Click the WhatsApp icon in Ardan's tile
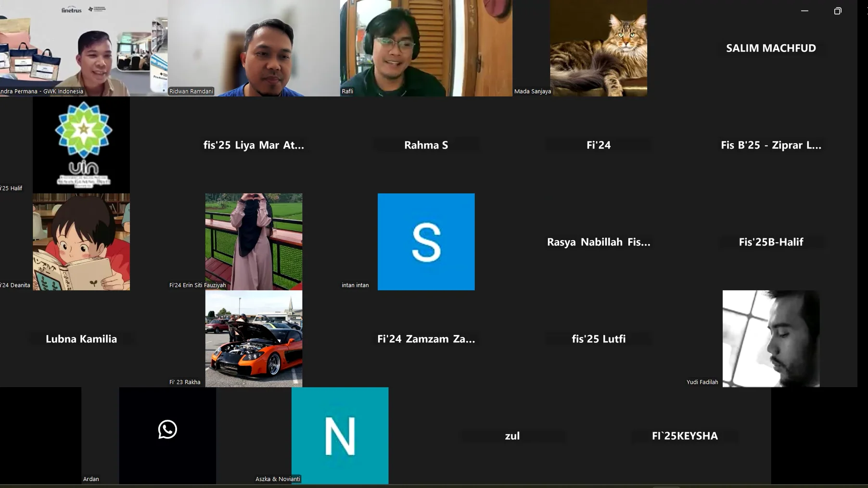 coord(167,429)
